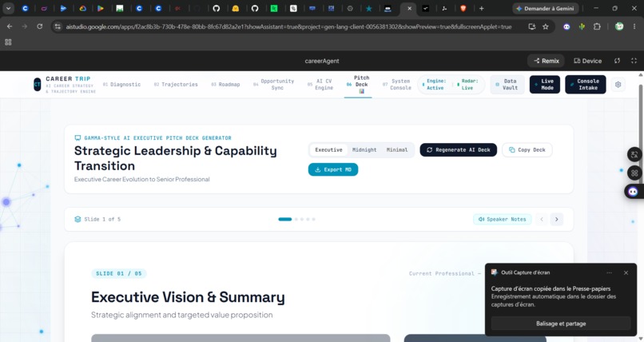The height and width of the screenshot is (342, 644).
Task: Open the Opportunity Sync tab
Action: pyautogui.click(x=274, y=85)
